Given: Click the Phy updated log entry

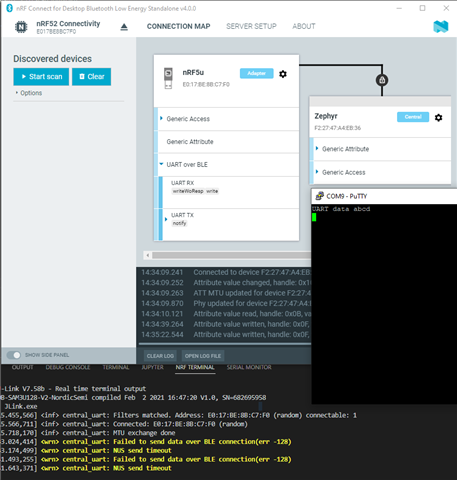Looking at the screenshot, I should point(226,303).
